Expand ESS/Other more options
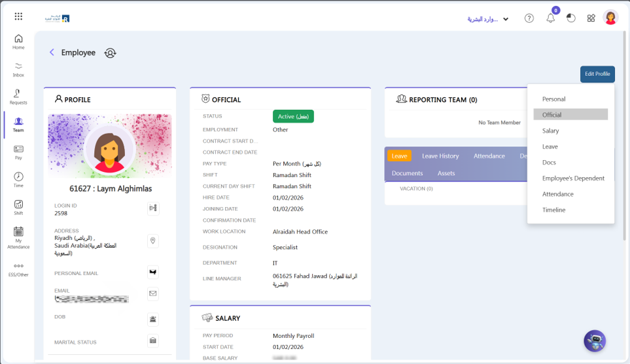This screenshot has height=364, width=630. pyautogui.click(x=18, y=269)
